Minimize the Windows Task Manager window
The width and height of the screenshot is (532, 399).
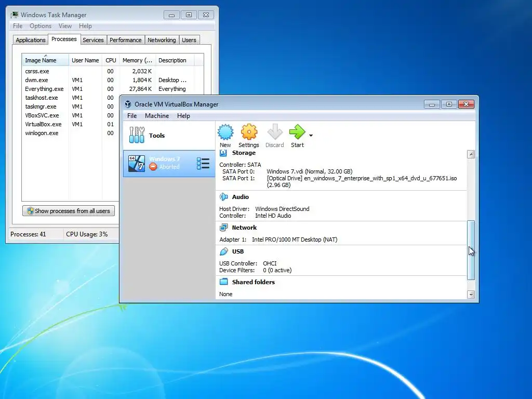[171, 15]
